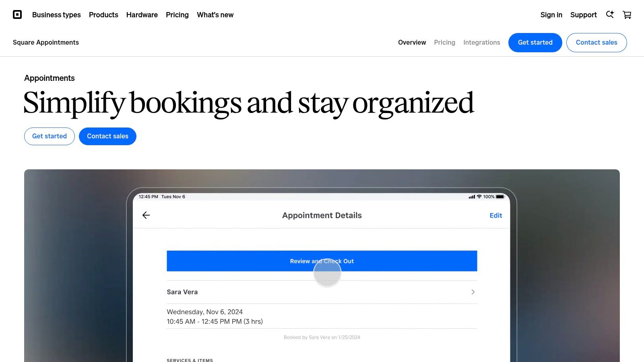644x362 pixels.
Task: Click Review and Check Out in the app preview
Action: click(322, 261)
